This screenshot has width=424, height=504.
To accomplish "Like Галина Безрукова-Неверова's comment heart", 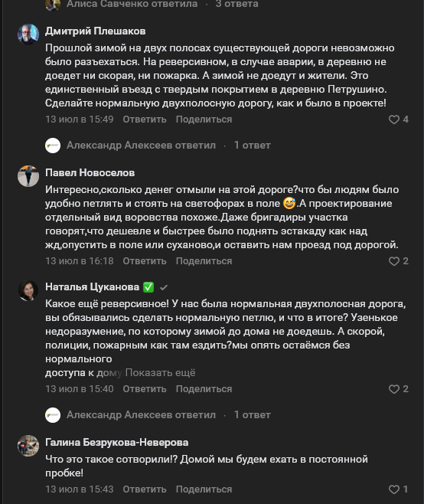I will click(394, 489).
